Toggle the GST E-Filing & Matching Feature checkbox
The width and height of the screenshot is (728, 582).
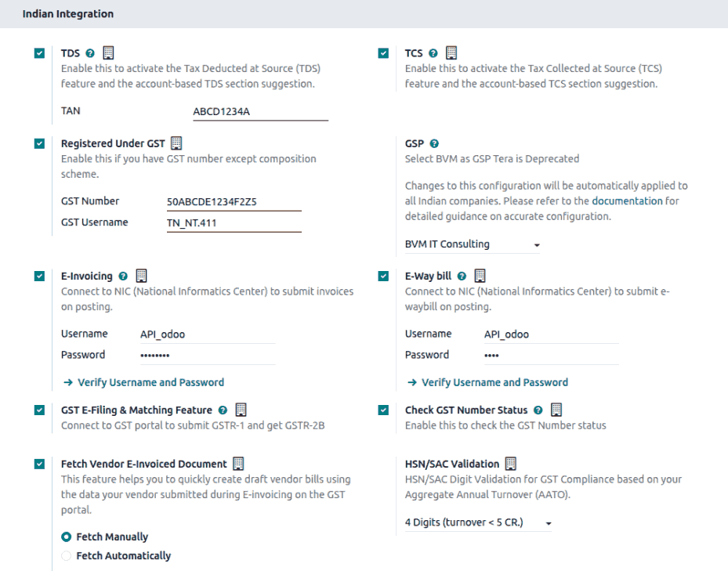pos(39,410)
